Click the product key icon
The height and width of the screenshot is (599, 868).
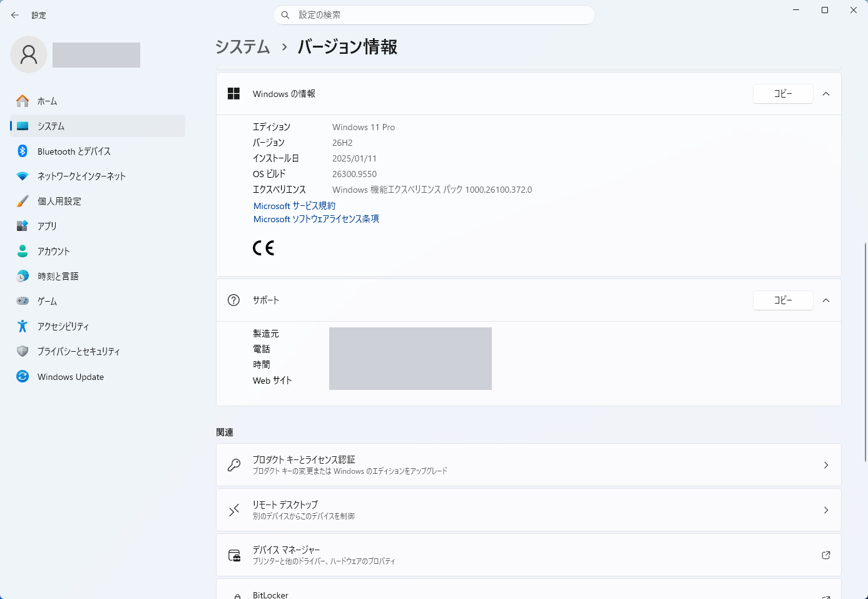point(234,465)
